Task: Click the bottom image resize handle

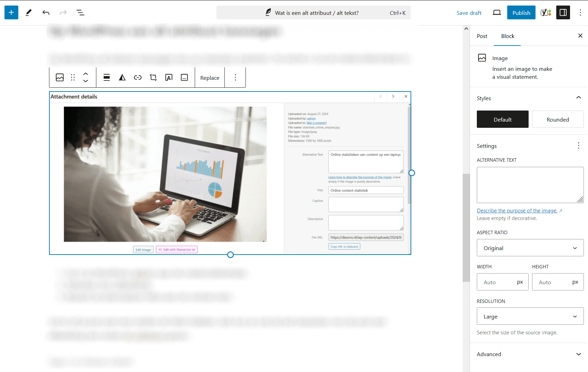Action: [230, 255]
